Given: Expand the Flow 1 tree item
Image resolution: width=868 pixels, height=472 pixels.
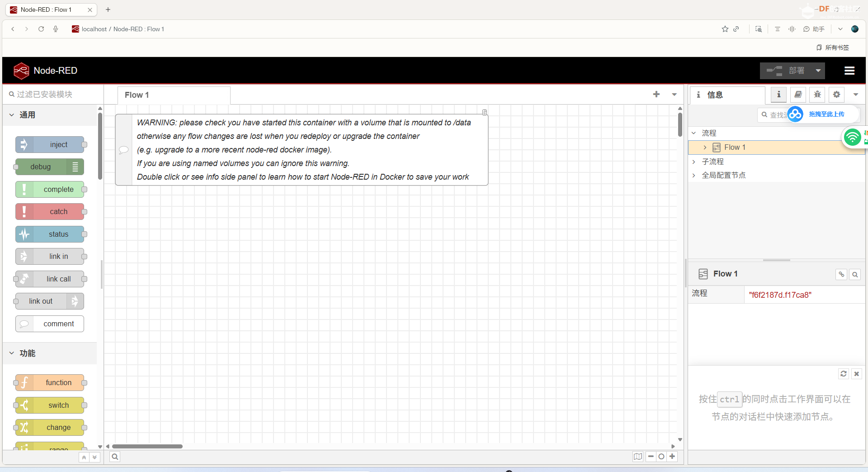Looking at the screenshot, I should tap(705, 148).
